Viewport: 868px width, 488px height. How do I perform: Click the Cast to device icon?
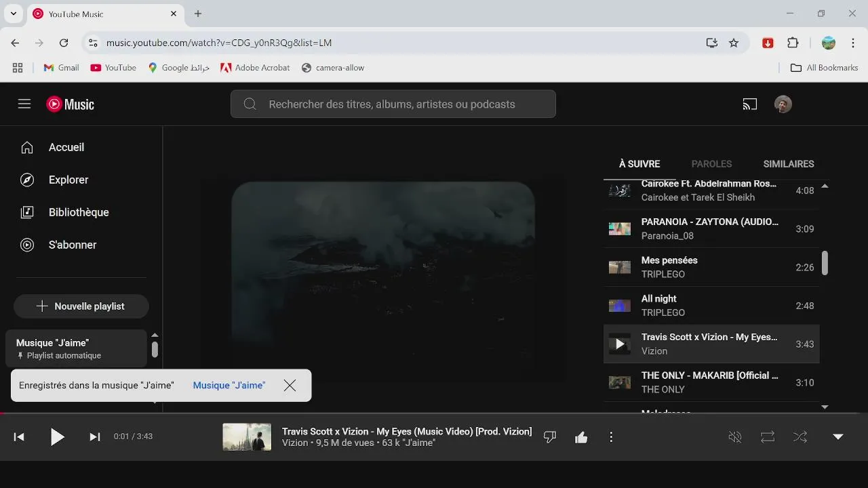tap(749, 104)
